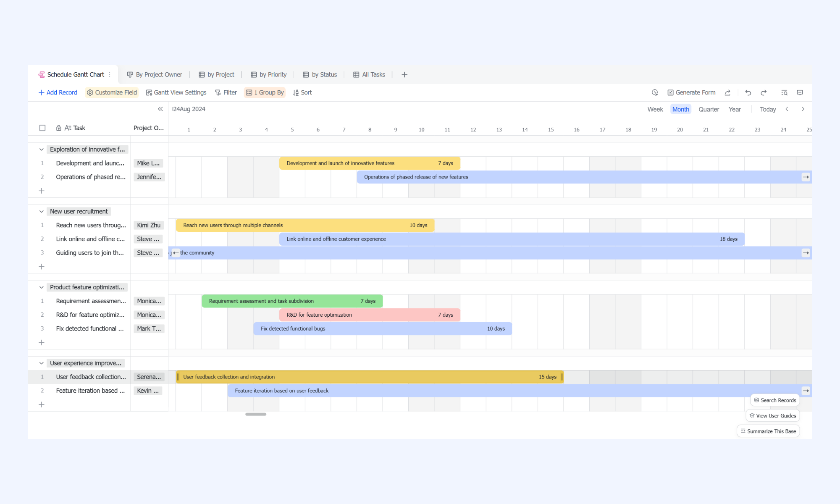Screen dimensions: 840x504
Task: Collapse Product feature optimization group
Action: [x=41, y=287]
